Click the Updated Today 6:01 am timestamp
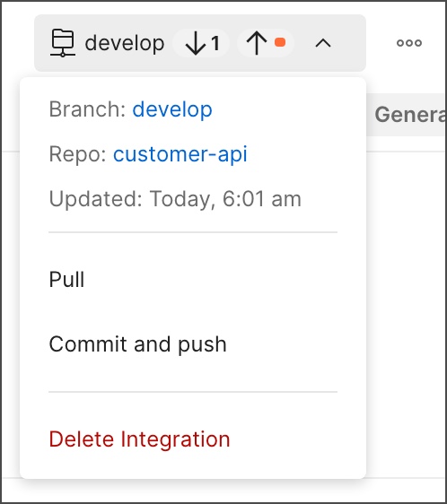This screenshot has height=504, width=447. tap(175, 199)
